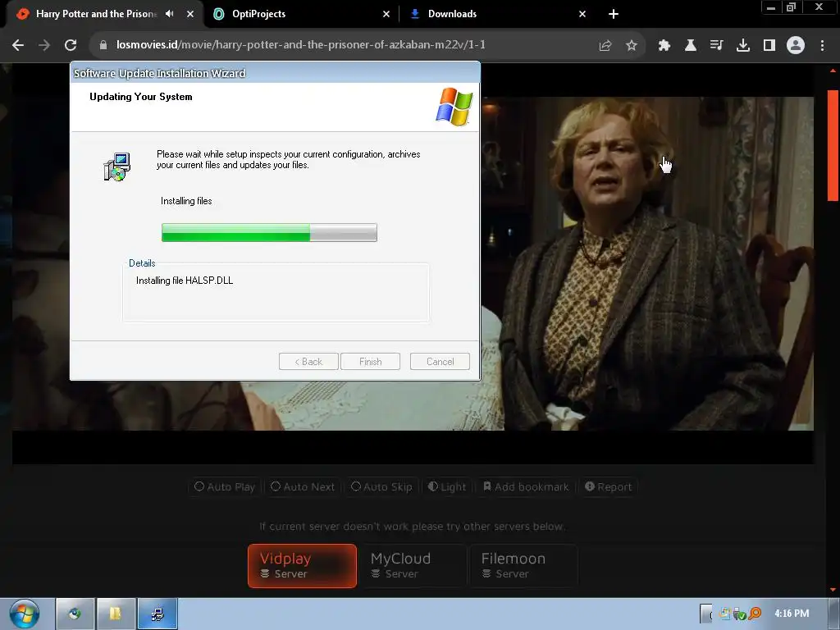Click 'Installing file HALSP.DLL' text
This screenshot has height=630, width=840.
tap(185, 281)
